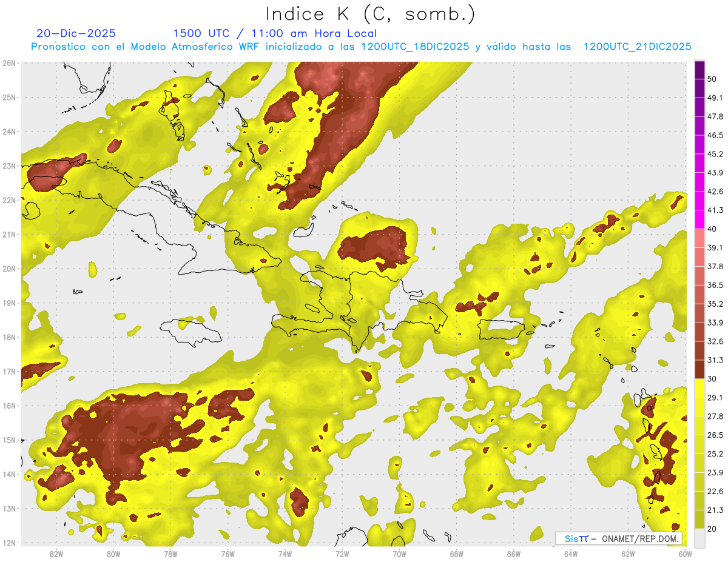This screenshot has height=562, width=728.
Task: Click the "43.9" colorbar label
Action: (x=715, y=173)
